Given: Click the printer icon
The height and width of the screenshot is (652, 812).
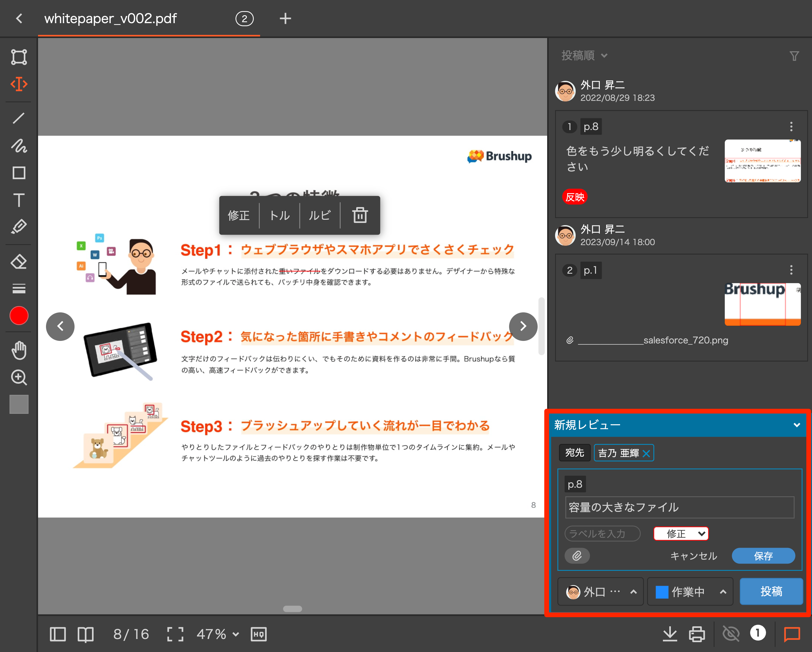Looking at the screenshot, I should (x=697, y=634).
